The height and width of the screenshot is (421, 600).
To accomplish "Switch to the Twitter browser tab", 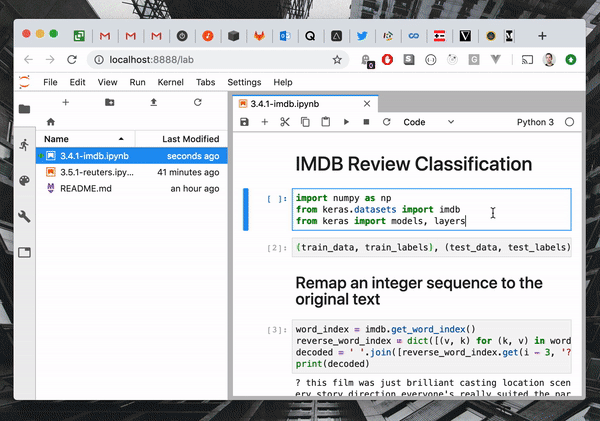I will [362, 36].
